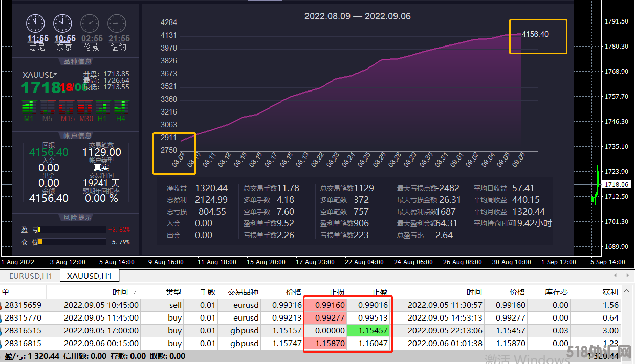Click the 盈亏 risk progress bar
The image size is (635, 364).
tap(72, 230)
